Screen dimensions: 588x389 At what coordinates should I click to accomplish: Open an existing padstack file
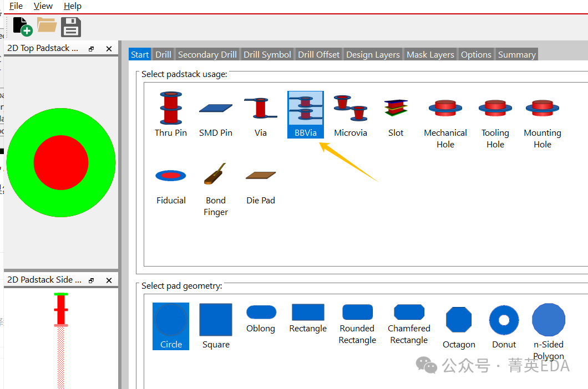47,25
